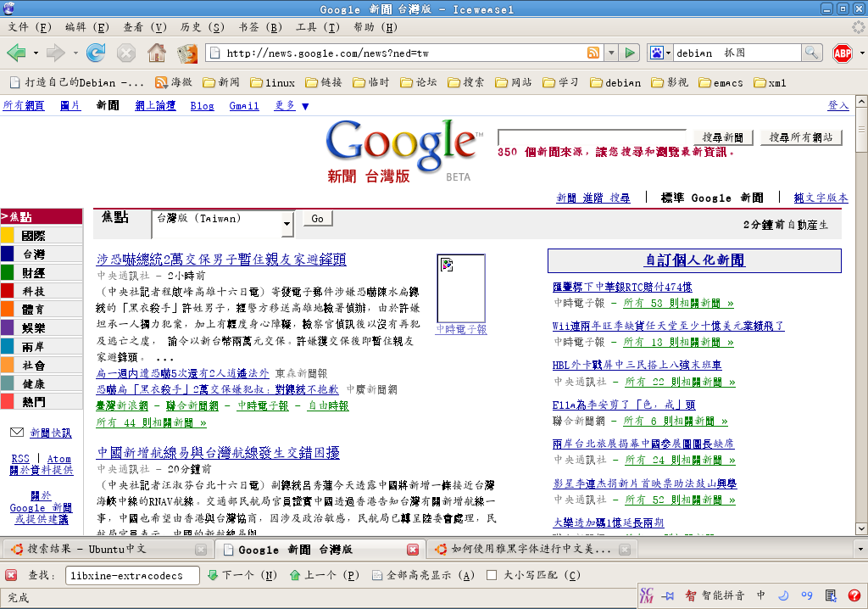868x609 pixels.
Task: Click the envelope icon beside 新聞快訊
Action: coord(17,433)
